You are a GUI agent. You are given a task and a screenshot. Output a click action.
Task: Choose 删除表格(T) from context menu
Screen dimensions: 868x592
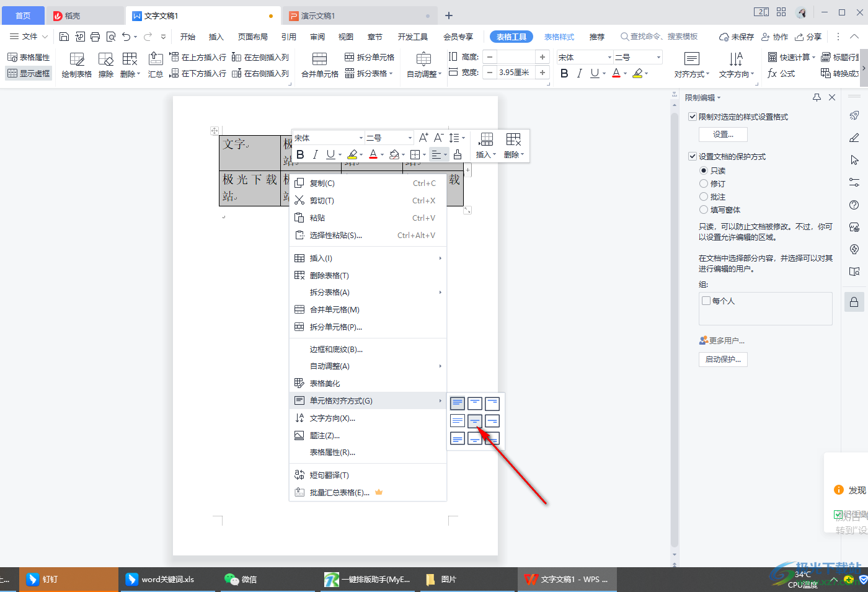[368, 275]
